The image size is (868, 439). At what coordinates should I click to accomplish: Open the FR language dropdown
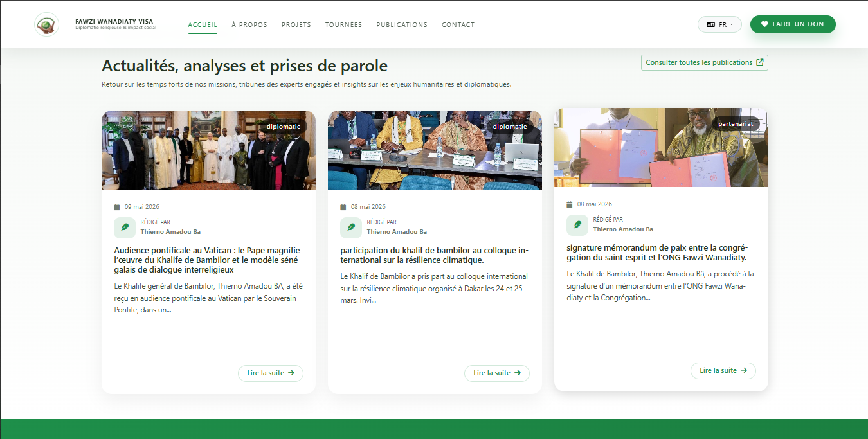(x=719, y=24)
